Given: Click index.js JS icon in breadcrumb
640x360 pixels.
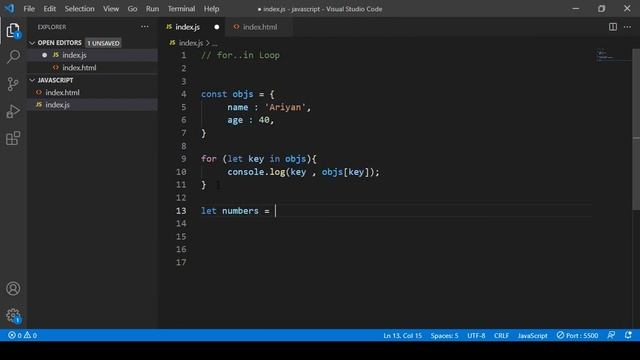Looking at the screenshot, I should (173, 42).
